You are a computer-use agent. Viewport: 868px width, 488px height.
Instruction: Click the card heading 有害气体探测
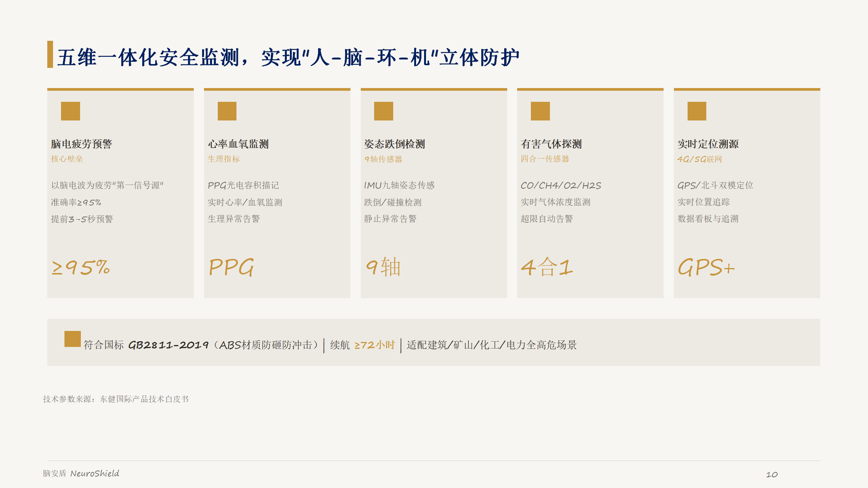point(551,144)
